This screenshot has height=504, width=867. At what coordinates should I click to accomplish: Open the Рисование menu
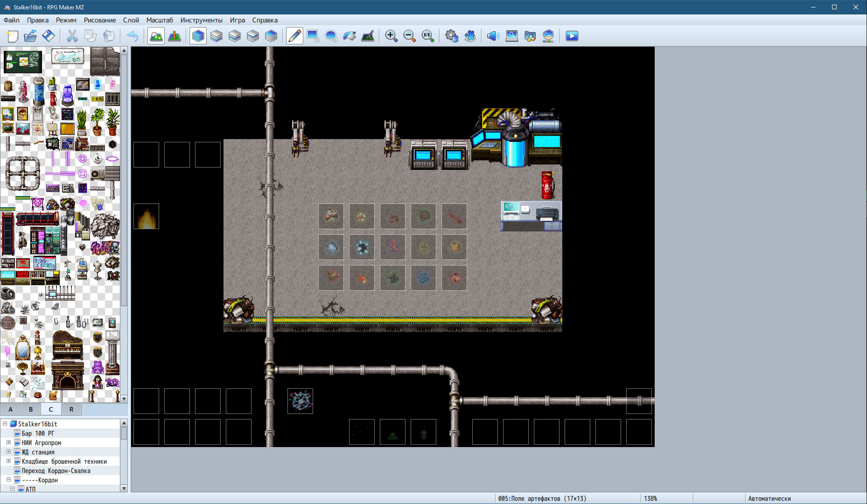coord(100,20)
